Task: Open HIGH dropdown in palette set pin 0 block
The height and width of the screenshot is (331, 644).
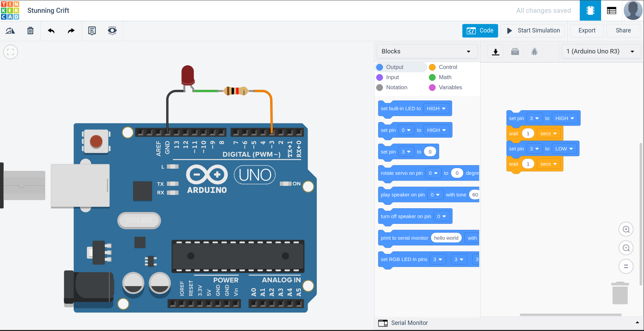Action: 436,130
